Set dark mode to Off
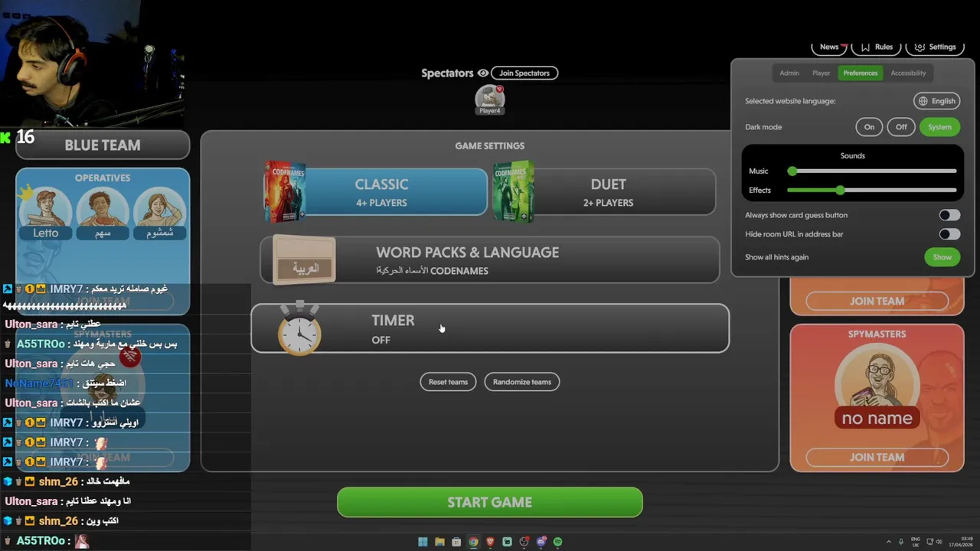 click(901, 127)
